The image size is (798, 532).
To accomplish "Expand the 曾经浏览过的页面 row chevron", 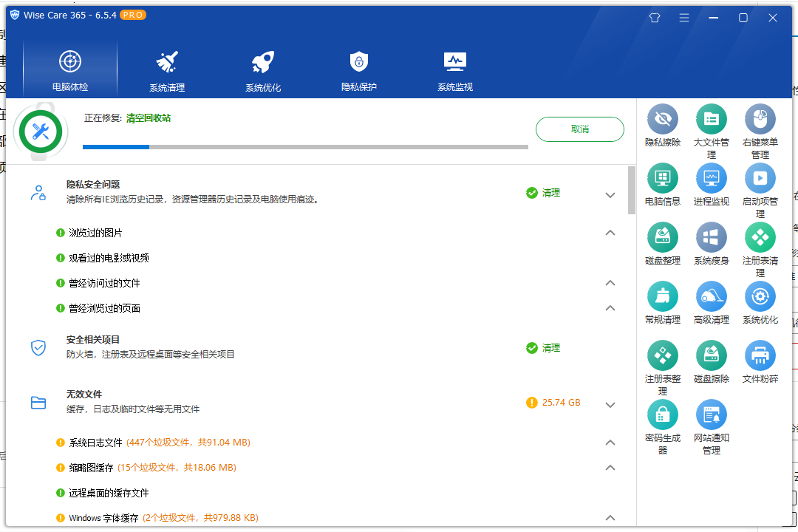I will click(x=610, y=308).
